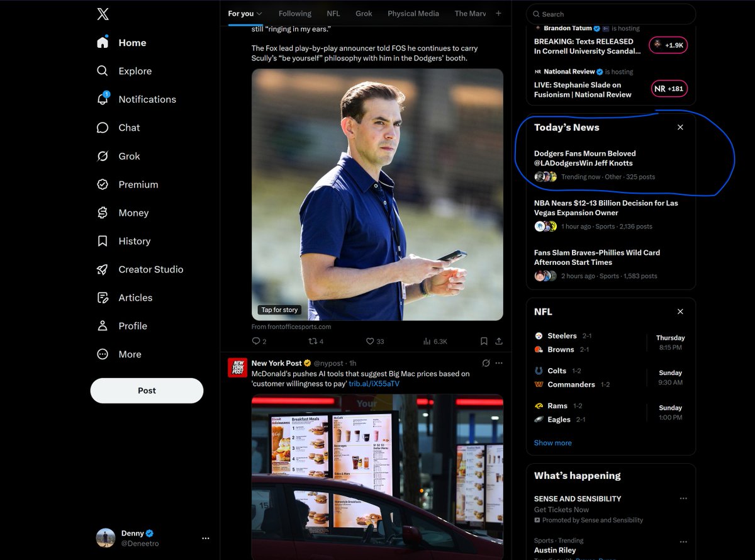Open the Home page icon
This screenshot has width=755, height=560.
(x=103, y=42)
